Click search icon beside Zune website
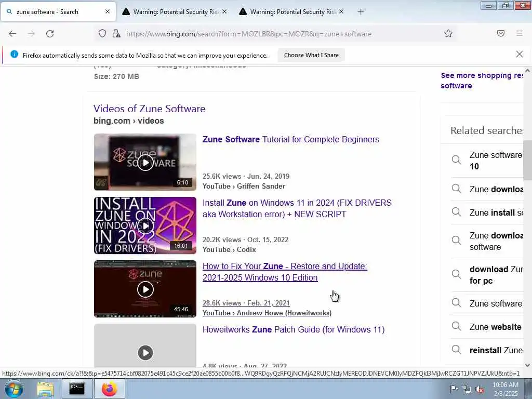The image size is (532, 399). tap(457, 326)
